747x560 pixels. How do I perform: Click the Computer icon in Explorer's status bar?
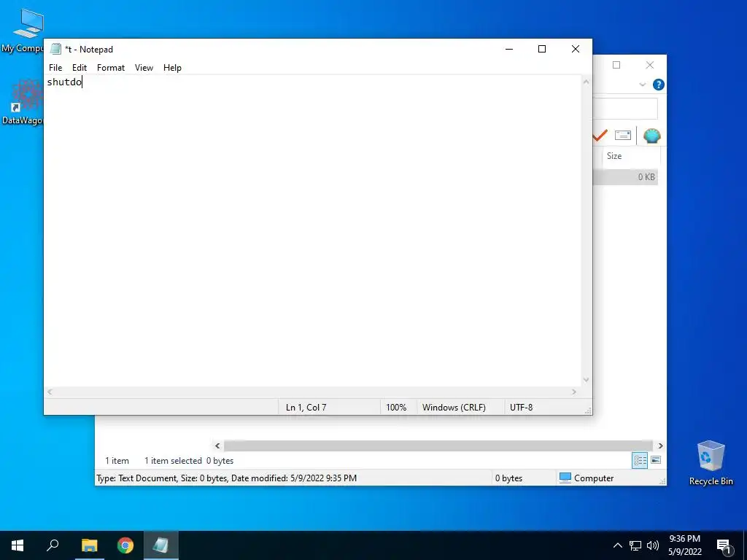pos(565,478)
